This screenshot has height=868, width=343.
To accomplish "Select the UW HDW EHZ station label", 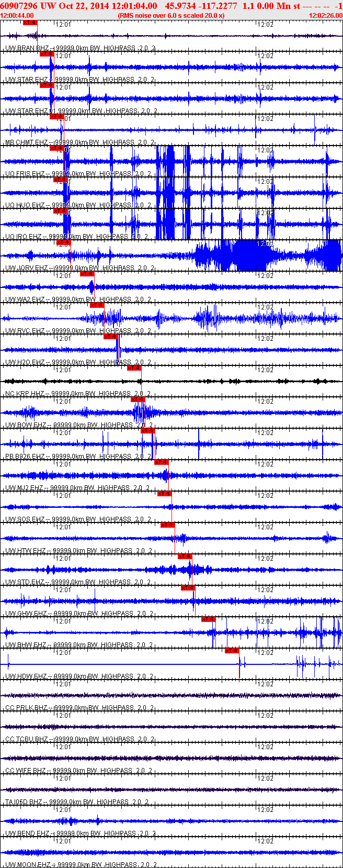I will coord(79,676).
